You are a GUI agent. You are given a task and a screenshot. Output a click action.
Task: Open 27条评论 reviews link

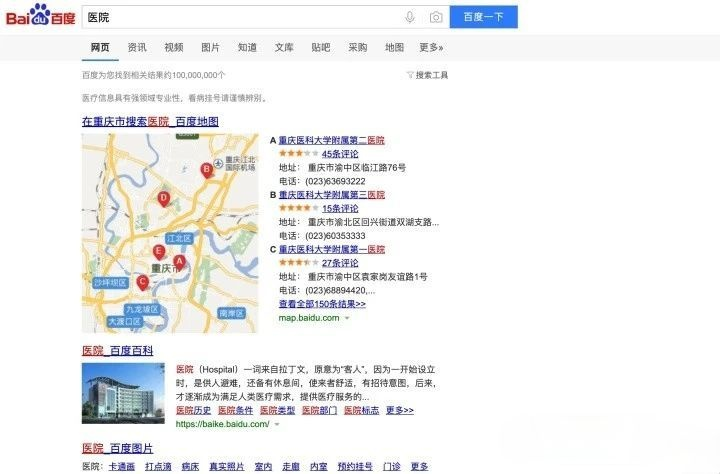[340, 263]
